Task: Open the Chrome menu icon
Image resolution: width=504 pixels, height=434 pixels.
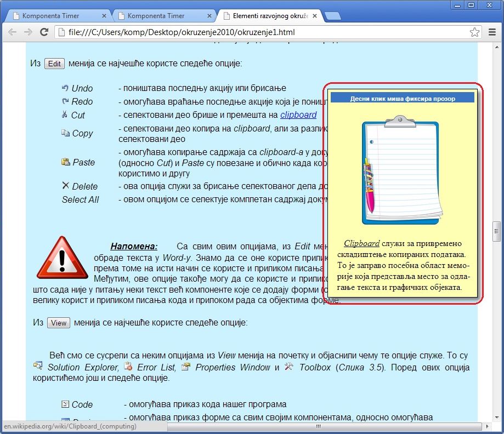Action: pyautogui.click(x=492, y=32)
